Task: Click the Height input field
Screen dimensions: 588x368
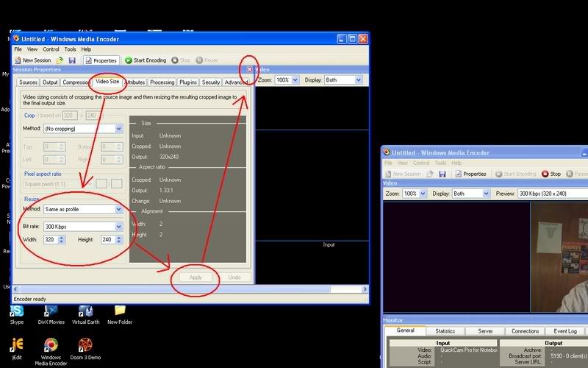Action: point(107,240)
